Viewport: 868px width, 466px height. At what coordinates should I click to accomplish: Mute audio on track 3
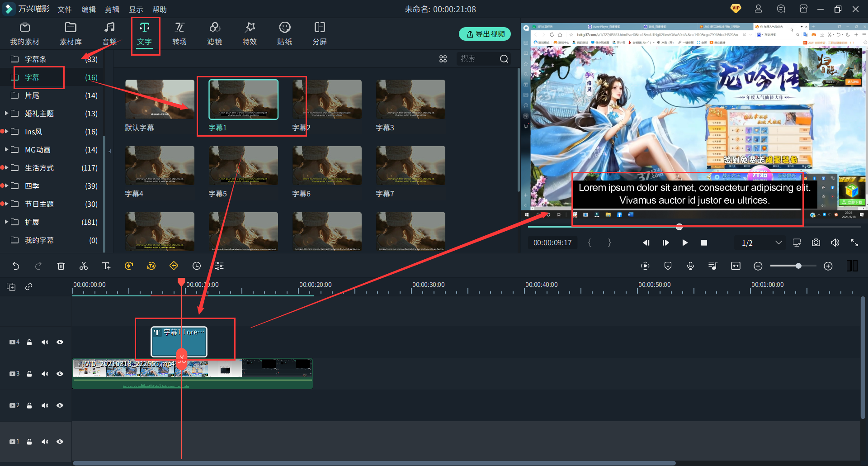pyautogui.click(x=45, y=374)
